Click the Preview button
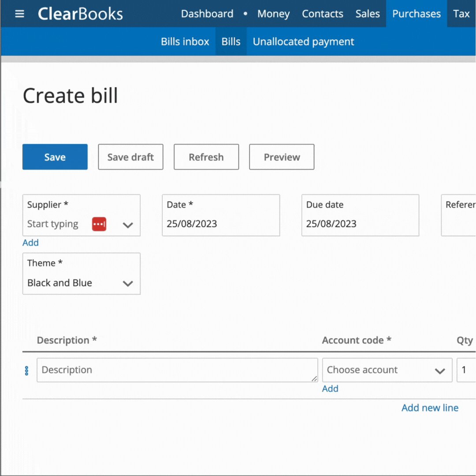 [x=282, y=157]
